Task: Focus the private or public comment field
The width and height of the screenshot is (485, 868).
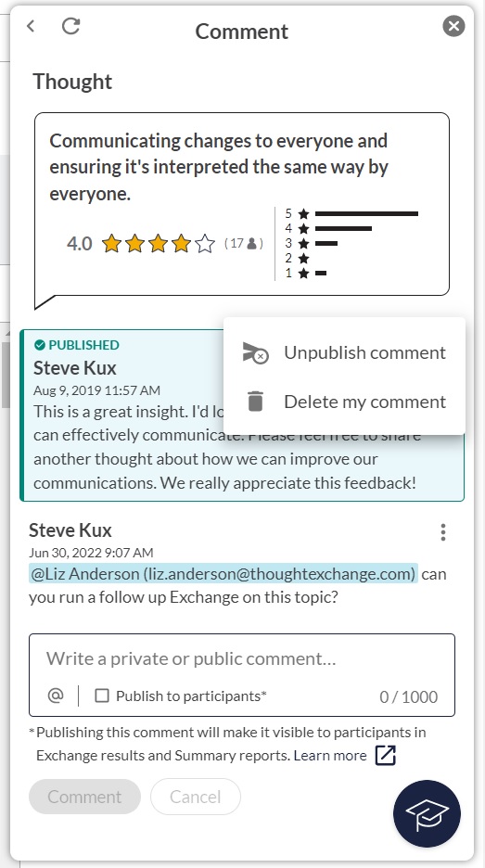Action: [242, 658]
